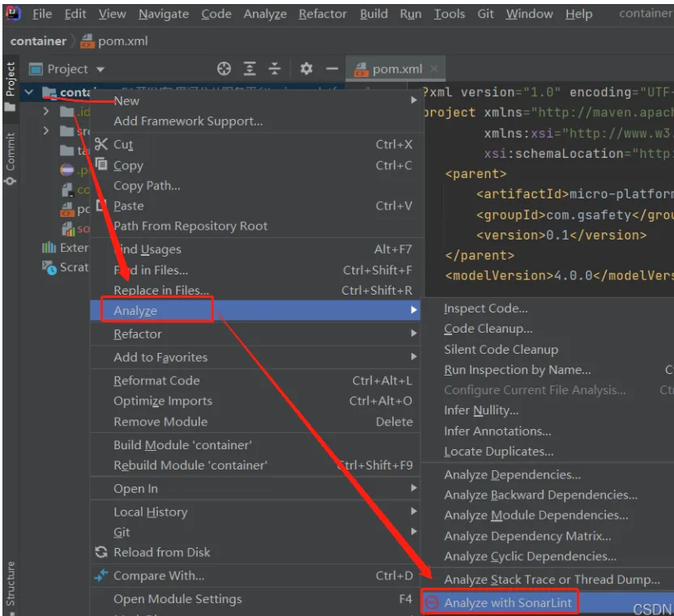The image size is (674, 616).
Task: Choose Silent Code Cleanup
Action: pyautogui.click(x=501, y=349)
